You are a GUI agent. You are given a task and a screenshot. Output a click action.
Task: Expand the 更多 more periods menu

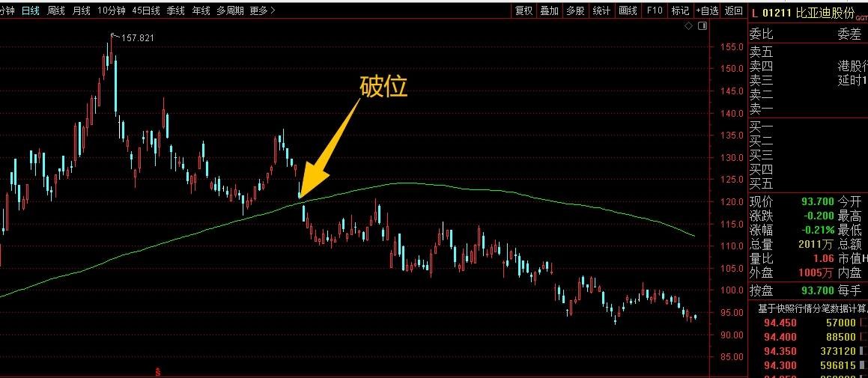(262, 10)
